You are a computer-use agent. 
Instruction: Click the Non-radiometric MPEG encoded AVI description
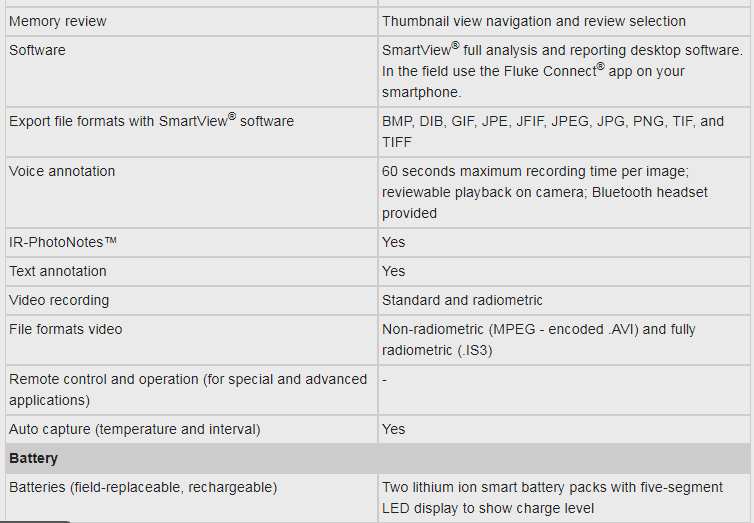pyautogui.click(x=538, y=339)
